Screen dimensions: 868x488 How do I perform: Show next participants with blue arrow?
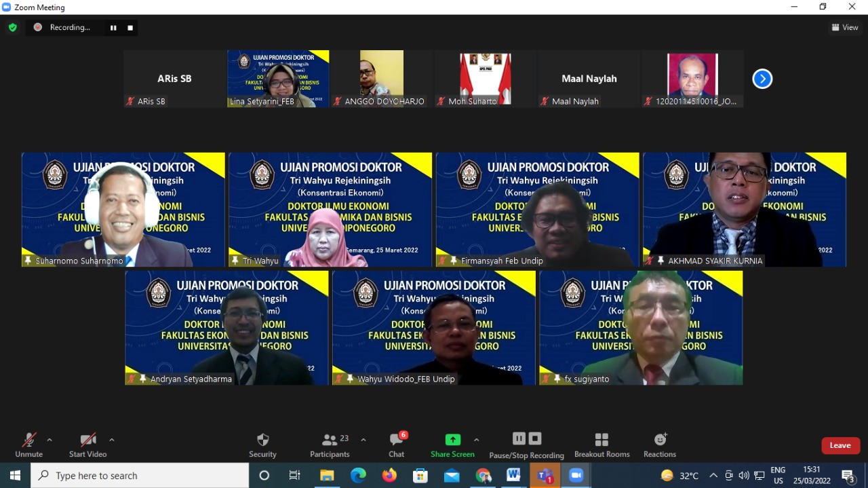762,79
